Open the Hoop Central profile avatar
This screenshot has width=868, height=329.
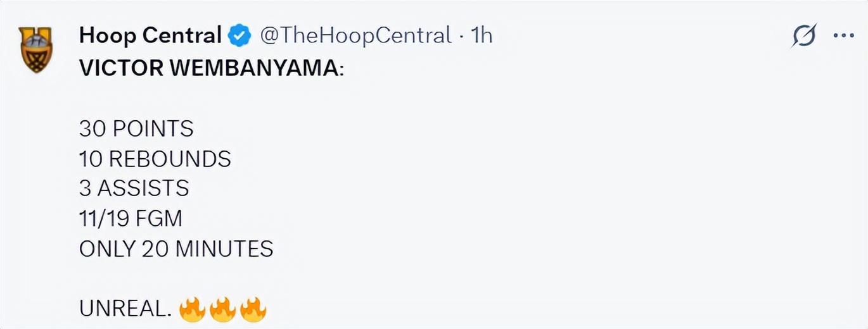coord(35,49)
